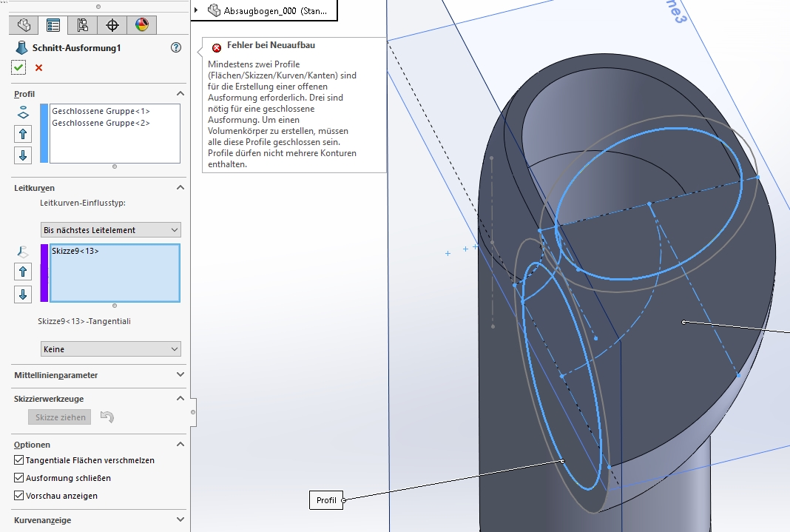The width and height of the screenshot is (790, 532).
Task: Switch to the ConfigurationManager tab
Action: point(83,25)
